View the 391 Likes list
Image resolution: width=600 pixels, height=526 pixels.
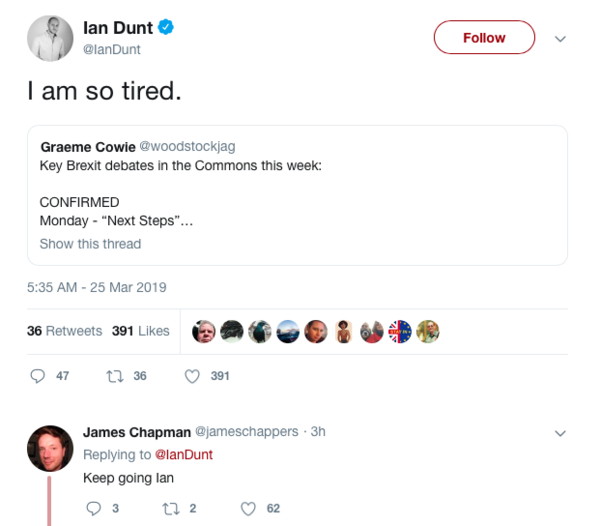click(x=141, y=331)
